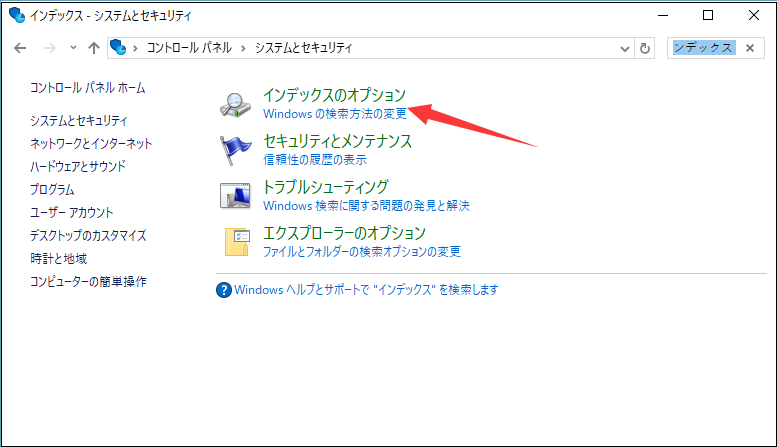Click コントロール パネル breadcrumb in address bar

click(189, 48)
